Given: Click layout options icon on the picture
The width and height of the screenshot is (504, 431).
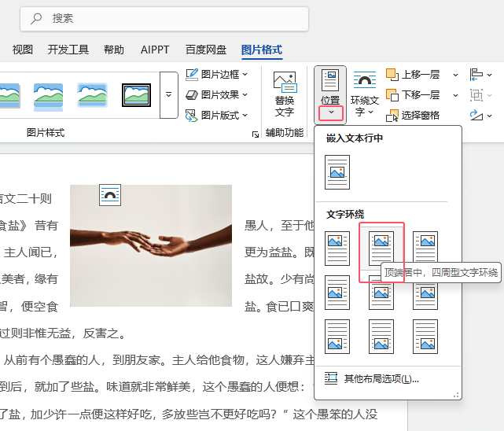Looking at the screenshot, I should point(110,195).
